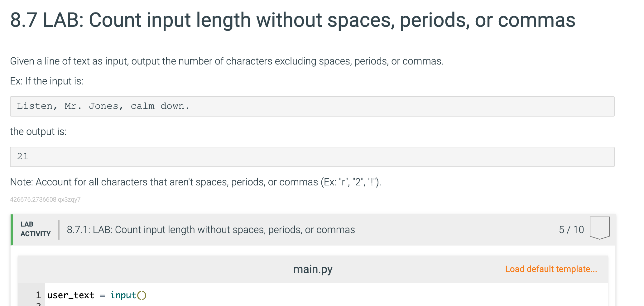644x306 pixels.
Task: Click the completion badge icon beside 5 / 10
Action: [599, 228]
